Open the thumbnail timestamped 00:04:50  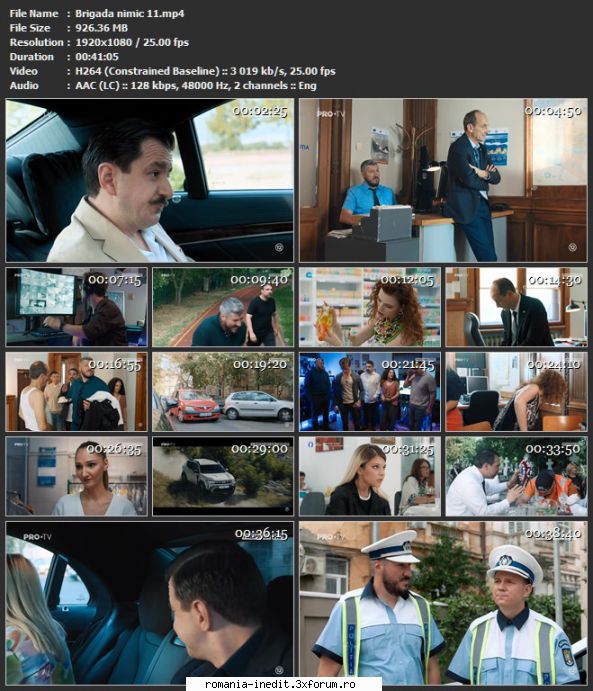click(443, 180)
